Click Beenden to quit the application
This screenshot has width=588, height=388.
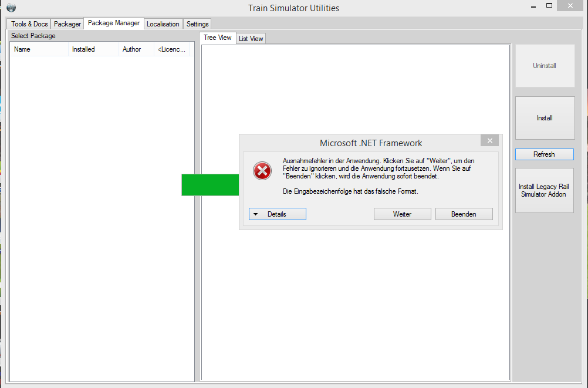(464, 214)
